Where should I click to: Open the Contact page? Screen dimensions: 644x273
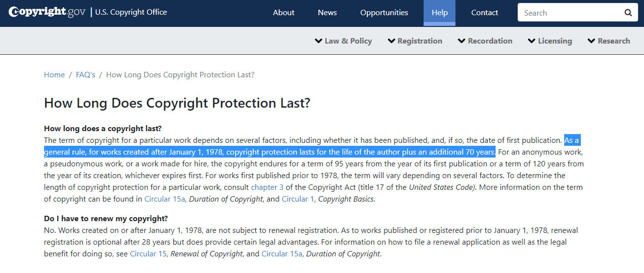[x=484, y=13]
